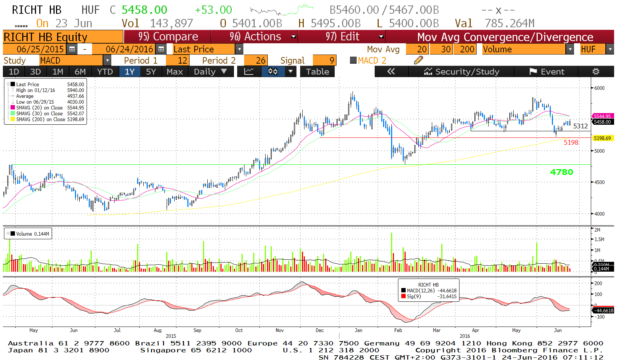The width and height of the screenshot is (617, 364).
Task: Click the 5544.95 price axis label
Action: [x=602, y=116]
